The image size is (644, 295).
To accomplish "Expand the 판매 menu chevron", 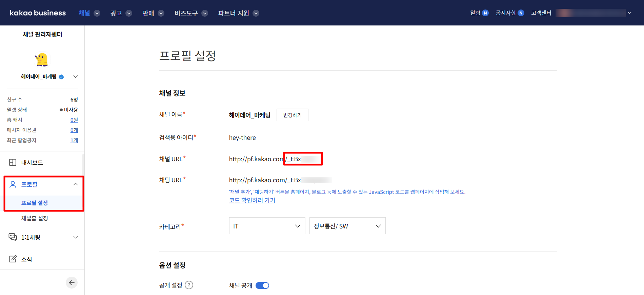I will (x=161, y=13).
